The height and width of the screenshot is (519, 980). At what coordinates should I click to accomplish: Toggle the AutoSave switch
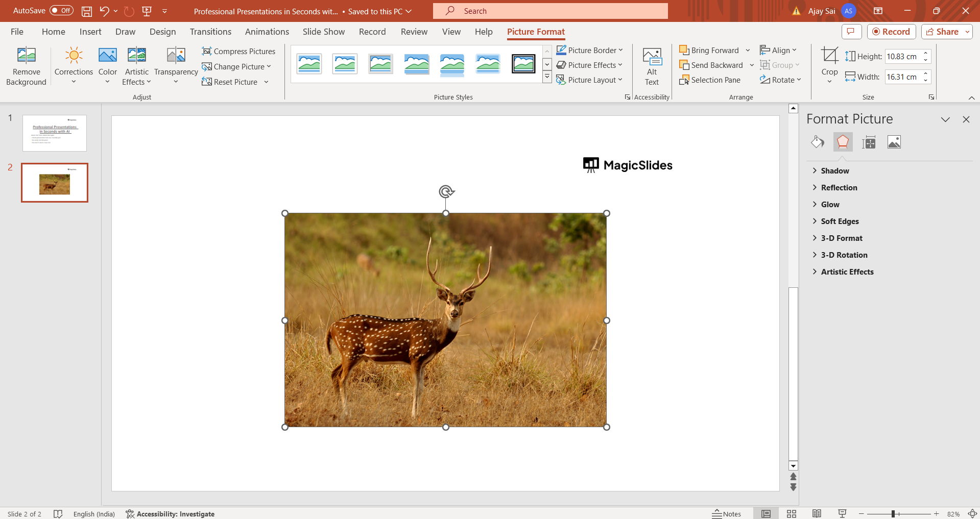(61, 11)
